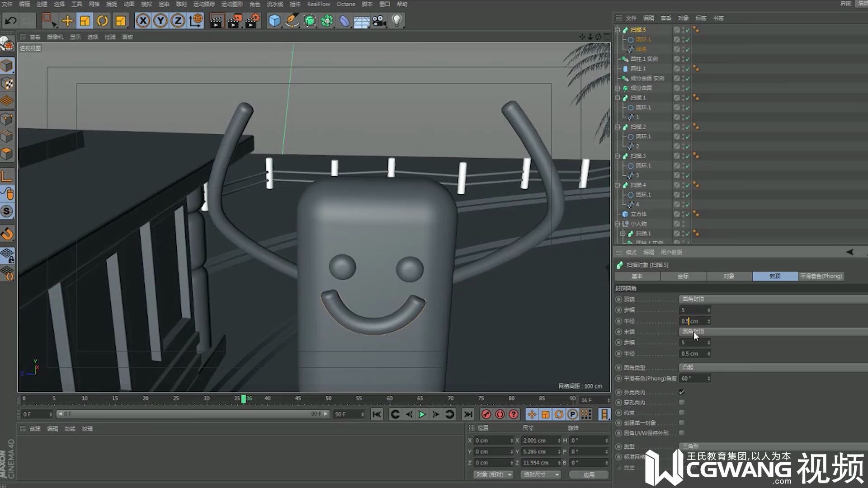This screenshot has width=868, height=488.
Task: Click the light object icon in the toolbar
Action: click(396, 21)
